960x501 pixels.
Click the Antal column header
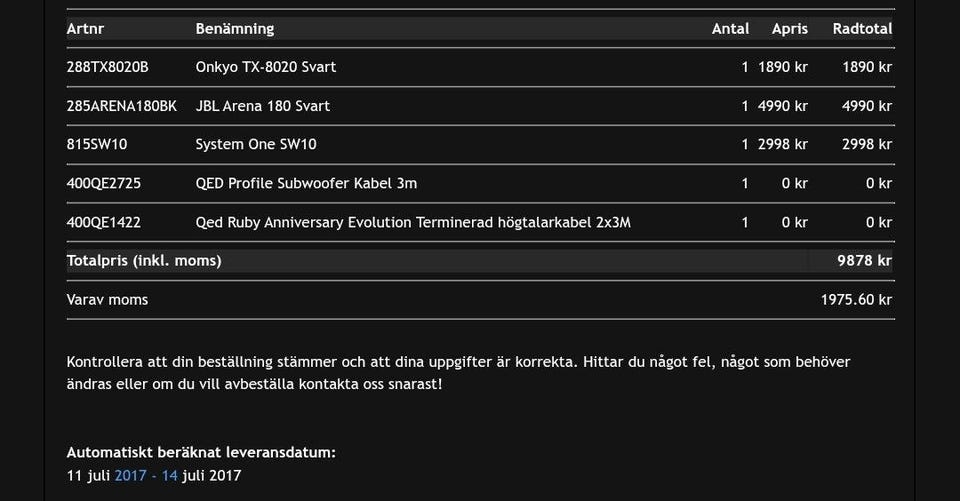(730, 29)
